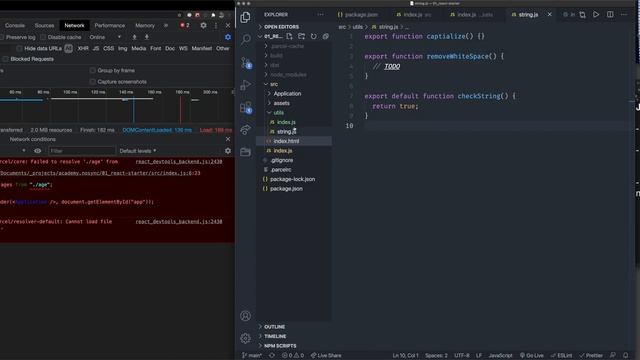Click the blue network settings gear
Viewport: 640px width, 360px height.
click(x=228, y=37)
